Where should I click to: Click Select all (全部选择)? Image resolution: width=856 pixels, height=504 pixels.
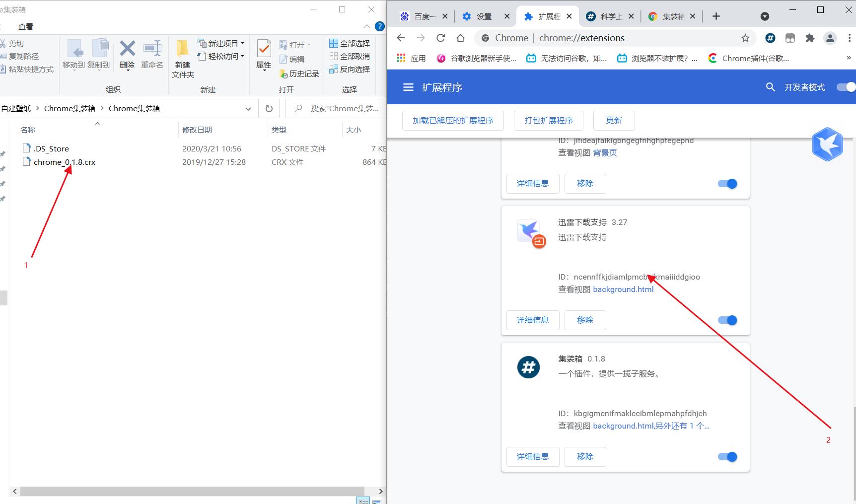pos(350,43)
